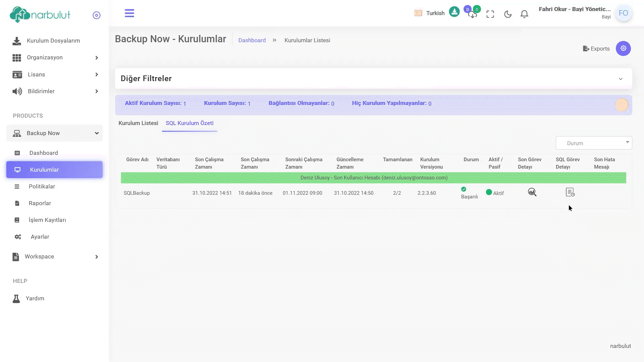Click the Durum column header
The image size is (644, 362).
click(x=471, y=160)
